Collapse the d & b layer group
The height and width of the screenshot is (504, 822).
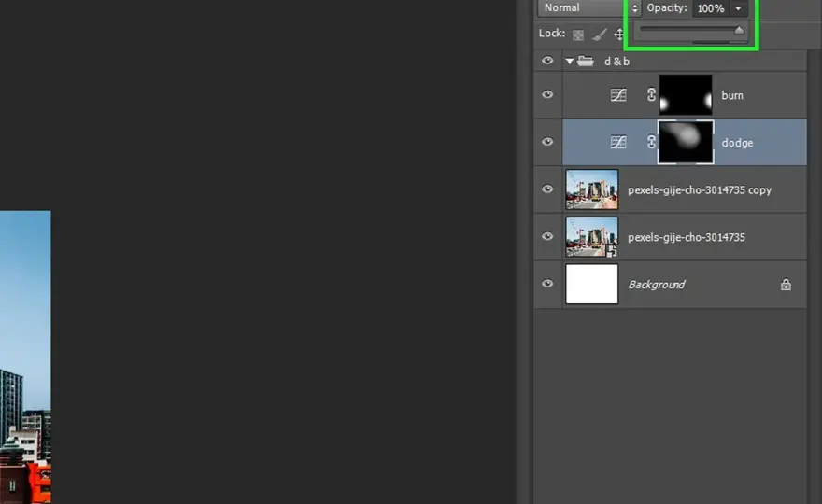pyautogui.click(x=569, y=62)
